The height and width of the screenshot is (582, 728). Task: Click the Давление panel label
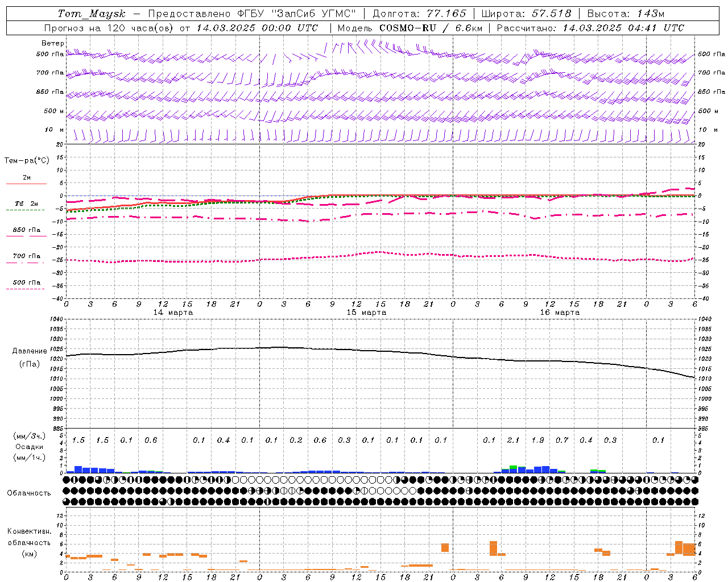tap(30, 351)
